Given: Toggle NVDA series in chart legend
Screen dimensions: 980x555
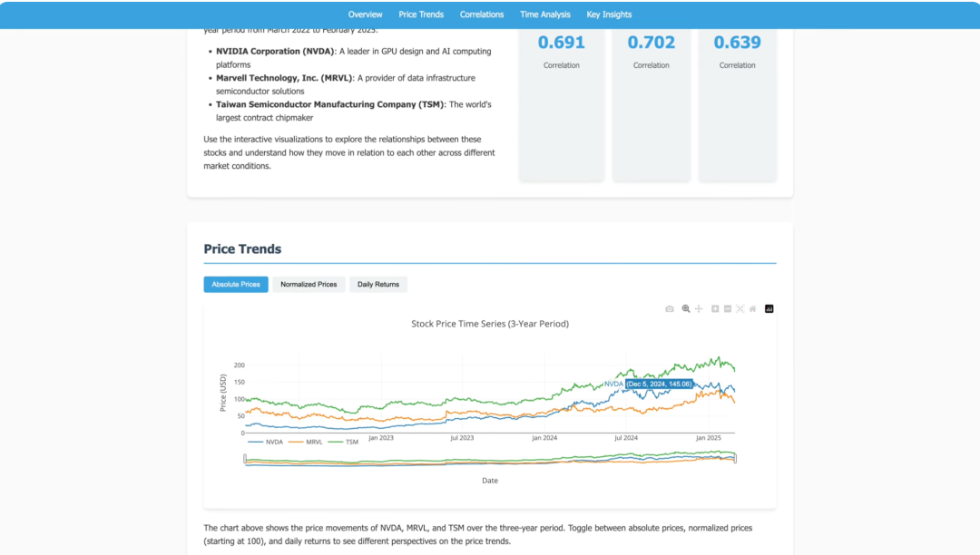Looking at the screenshot, I should [x=265, y=442].
